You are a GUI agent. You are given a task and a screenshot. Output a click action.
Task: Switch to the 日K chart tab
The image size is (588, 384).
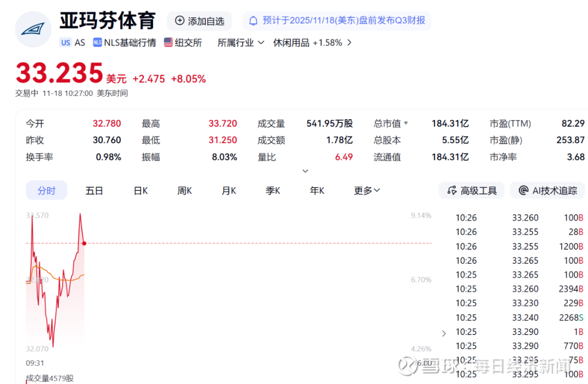140,190
